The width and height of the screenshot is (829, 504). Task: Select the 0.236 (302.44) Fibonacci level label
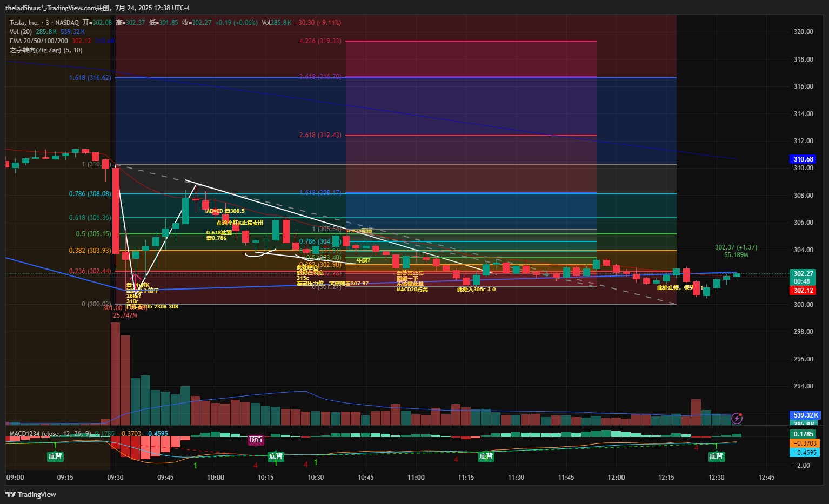(x=90, y=271)
